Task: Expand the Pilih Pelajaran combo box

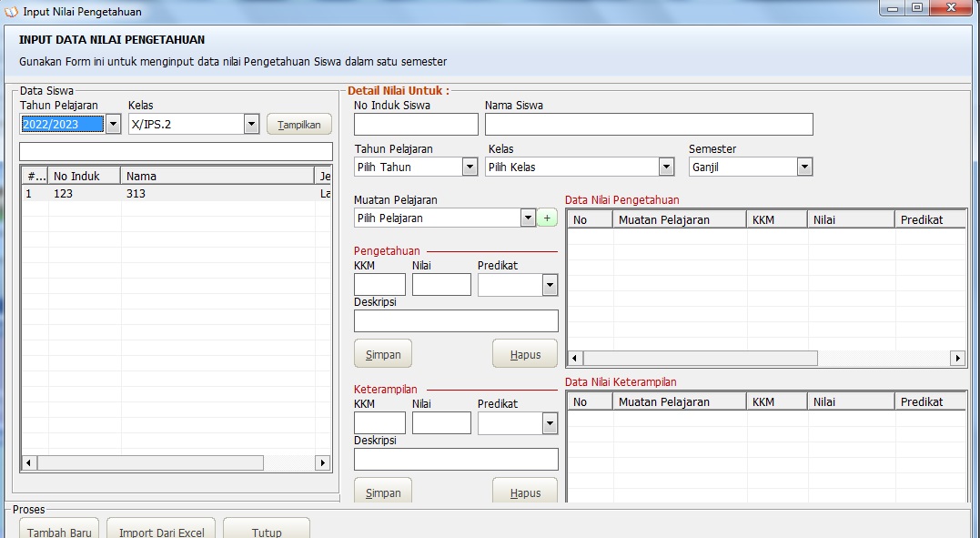Action: click(x=528, y=218)
